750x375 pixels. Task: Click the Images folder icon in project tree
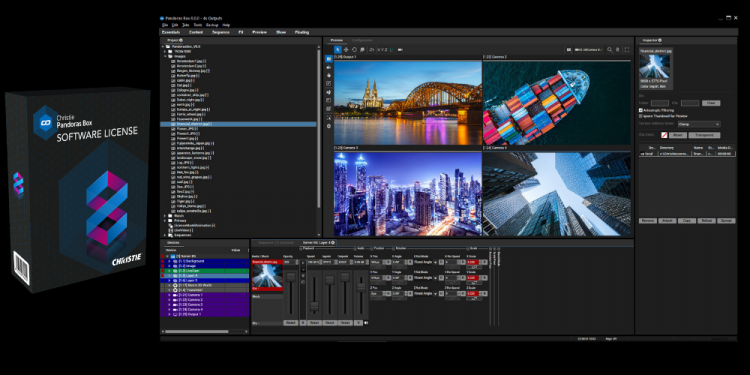(x=169, y=56)
